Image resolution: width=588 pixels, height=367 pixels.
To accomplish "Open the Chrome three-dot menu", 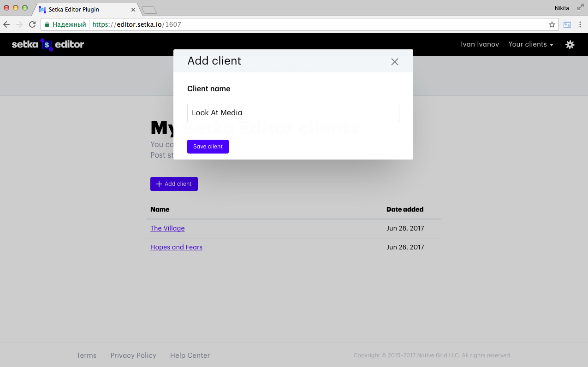I will pyautogui.click(x=580, y=24).
